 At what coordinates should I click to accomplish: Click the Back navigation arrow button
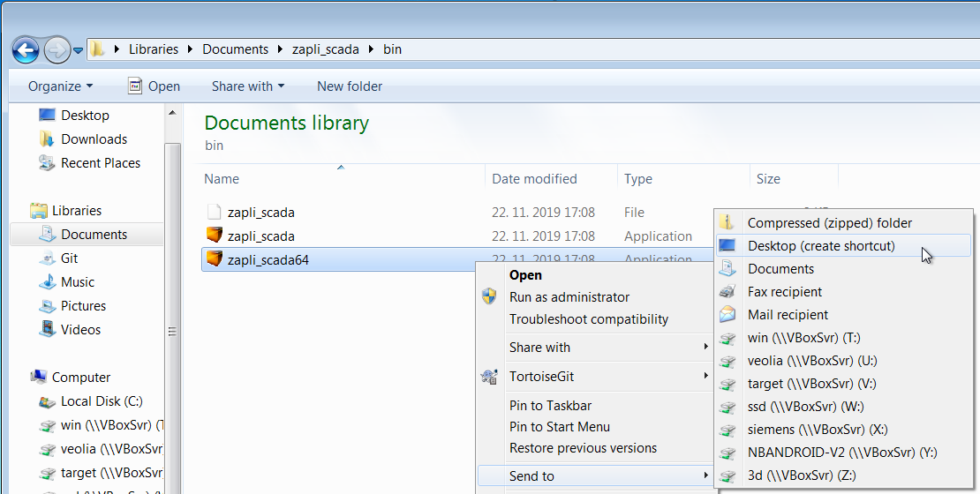(26, 49)
